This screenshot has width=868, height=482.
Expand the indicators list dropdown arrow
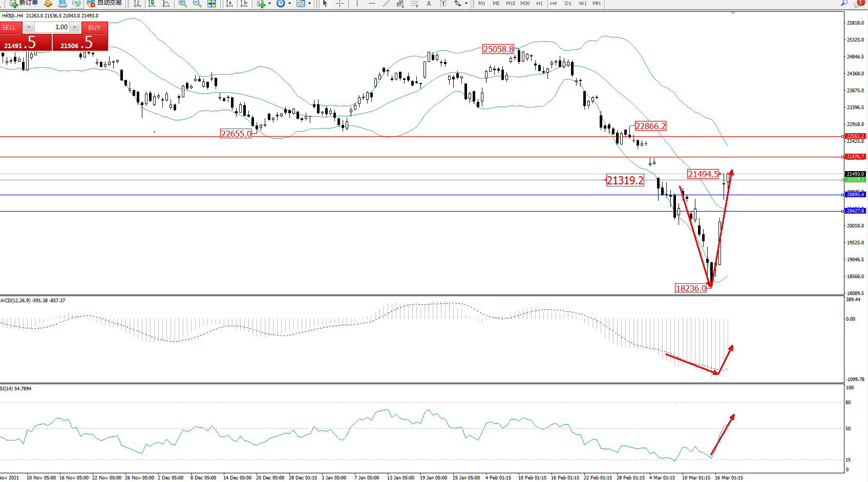pyautogui.click(x=270, y=4)
